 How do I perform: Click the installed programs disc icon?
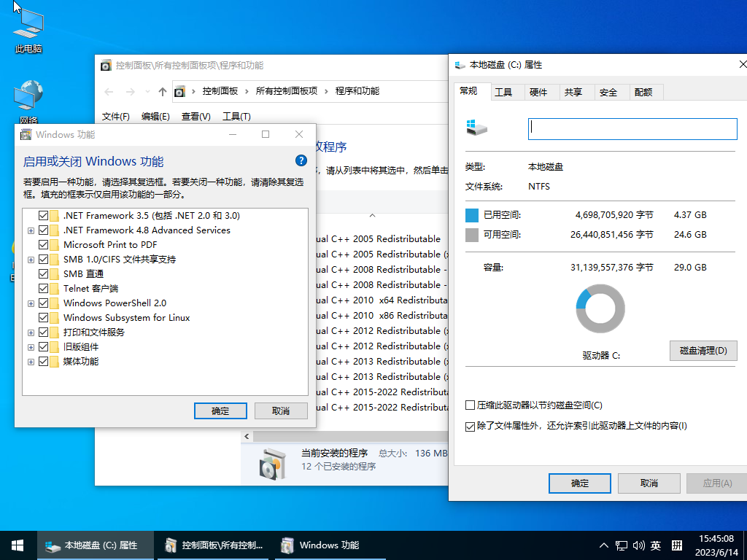tap(273, 463)
